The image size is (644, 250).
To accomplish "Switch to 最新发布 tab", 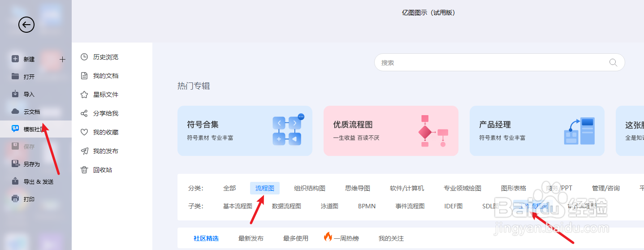I will (251, 238).
